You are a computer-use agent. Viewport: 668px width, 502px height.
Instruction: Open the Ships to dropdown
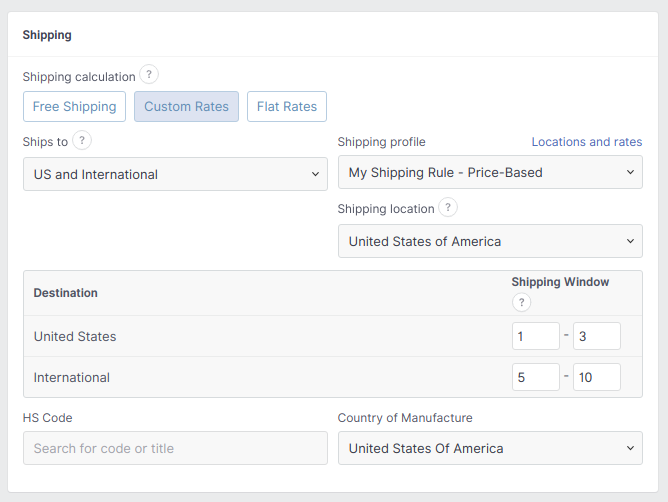pos(175,174)
